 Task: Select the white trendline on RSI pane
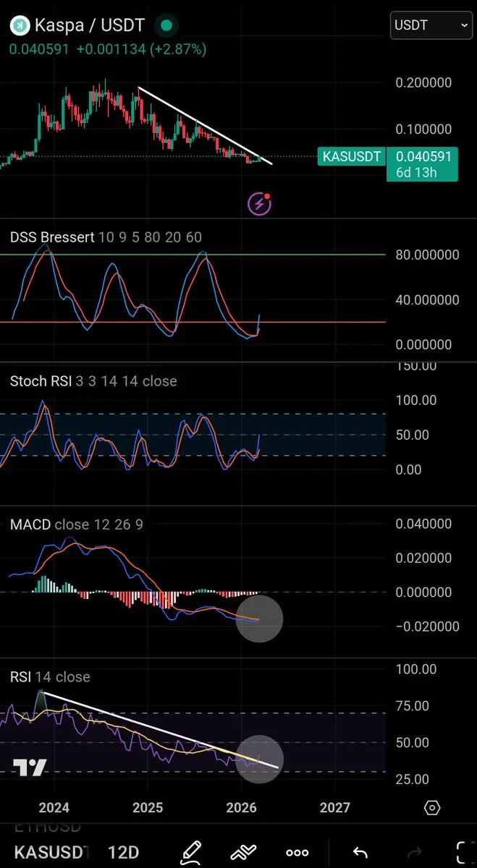tap(159, 729)
